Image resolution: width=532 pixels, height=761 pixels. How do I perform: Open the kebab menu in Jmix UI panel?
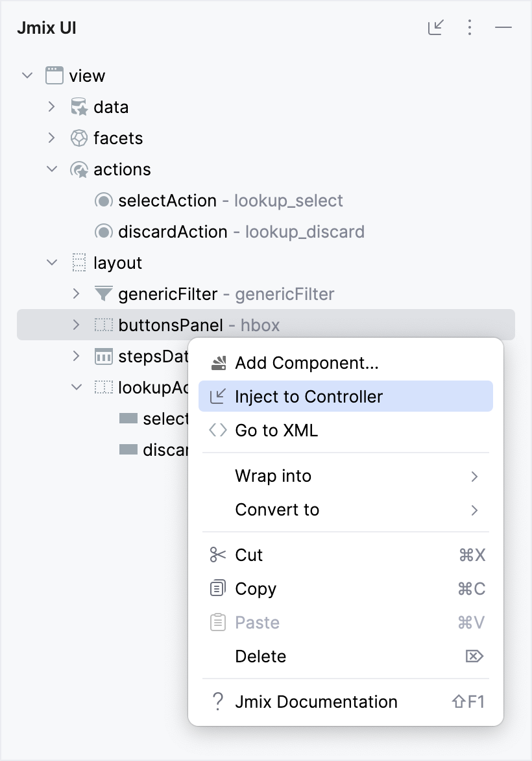pyautogui.click(x=469, y=27)
